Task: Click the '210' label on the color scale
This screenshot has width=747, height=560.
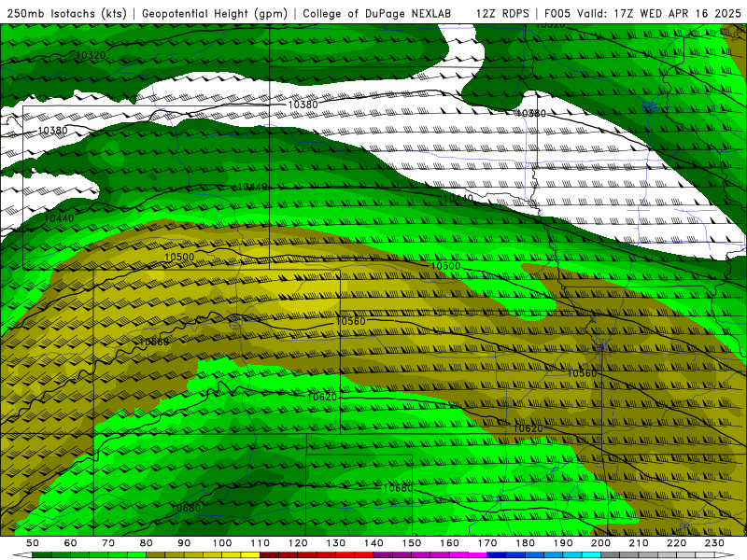Action: click(639, 543)
